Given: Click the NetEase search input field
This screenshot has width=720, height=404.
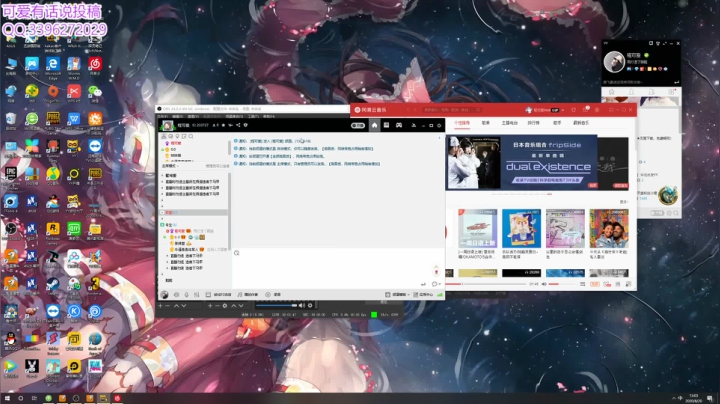Looking at the screenshot, I should [x=452, y=110].
